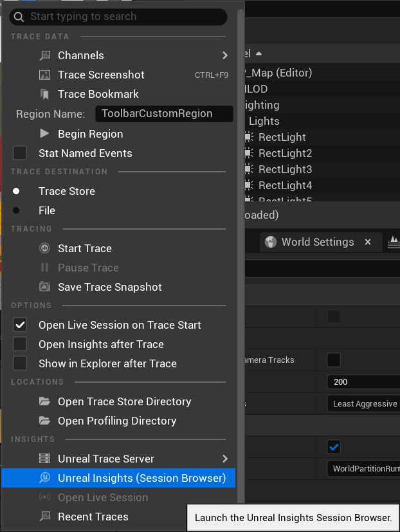Enable Show in Explorer after Trace checkbox
Viewport: 400px width, 532px height.
click(20, 363)
